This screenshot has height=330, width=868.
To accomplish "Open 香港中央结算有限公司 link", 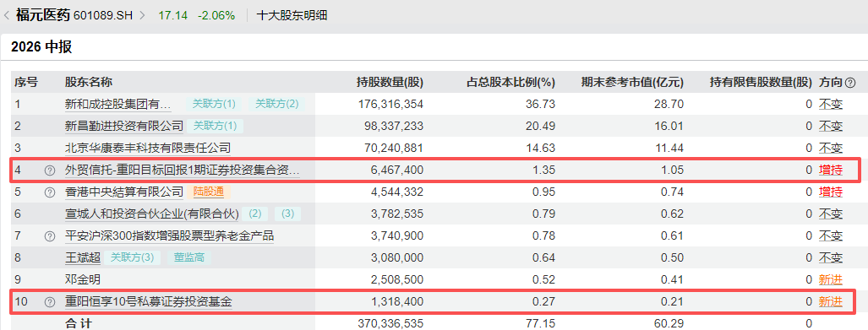I will tap(124, 192).
